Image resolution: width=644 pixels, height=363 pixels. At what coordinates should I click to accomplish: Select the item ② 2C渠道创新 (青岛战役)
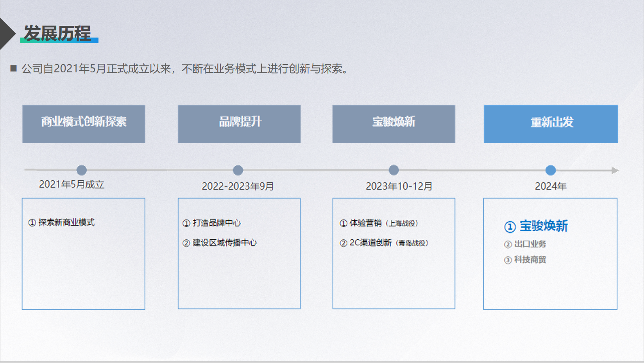tap(384, 243)
